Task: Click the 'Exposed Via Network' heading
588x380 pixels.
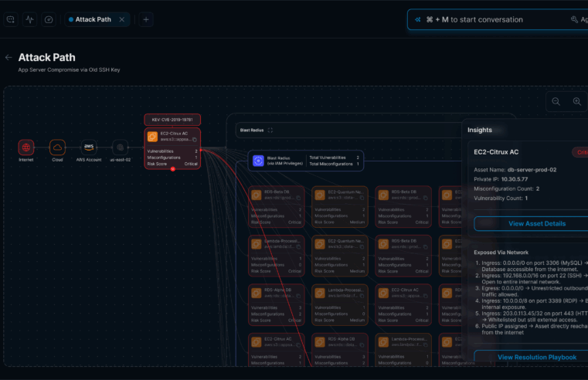Action: (x=501, y=253)
